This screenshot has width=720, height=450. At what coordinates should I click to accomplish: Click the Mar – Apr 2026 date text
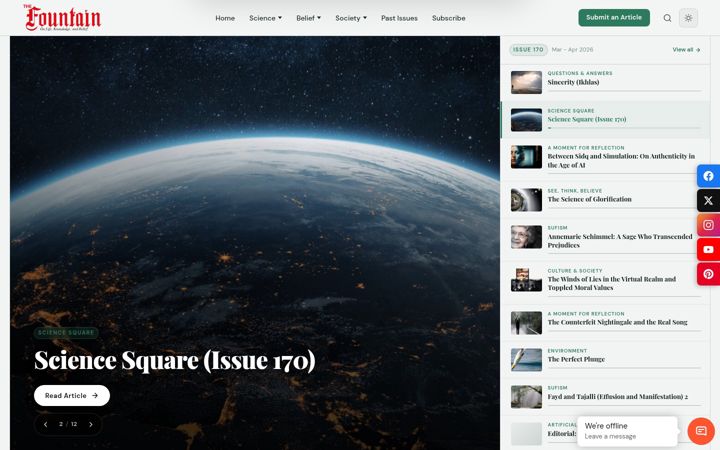pos(572,50)
